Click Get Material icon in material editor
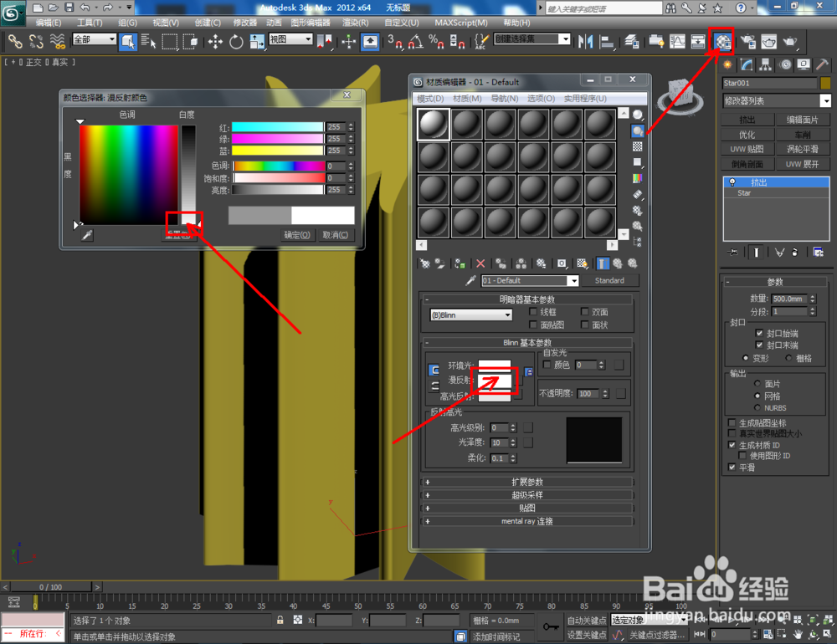 click(x=425, y=263)
